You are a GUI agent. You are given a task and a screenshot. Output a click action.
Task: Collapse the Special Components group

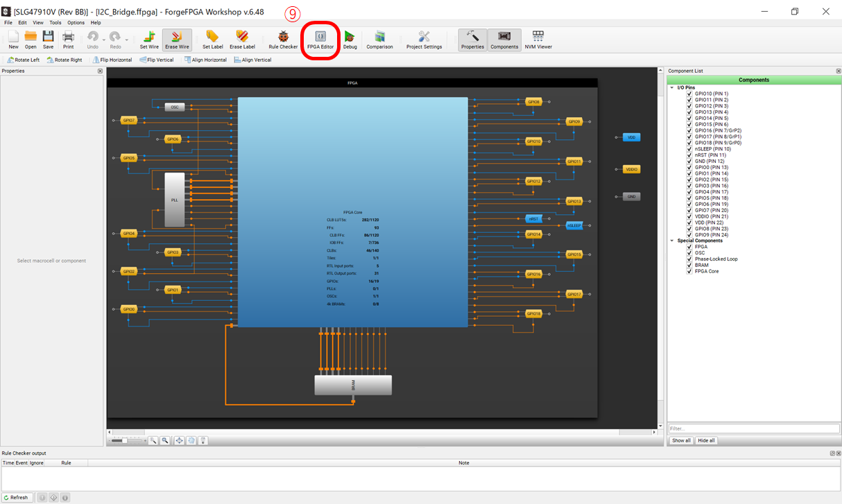(671, 241)
